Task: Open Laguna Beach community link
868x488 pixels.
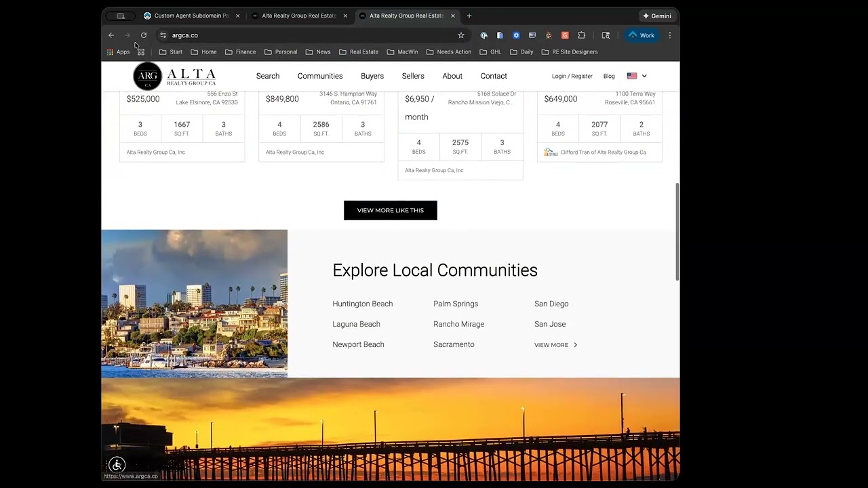Action: [x=356, y=324]
